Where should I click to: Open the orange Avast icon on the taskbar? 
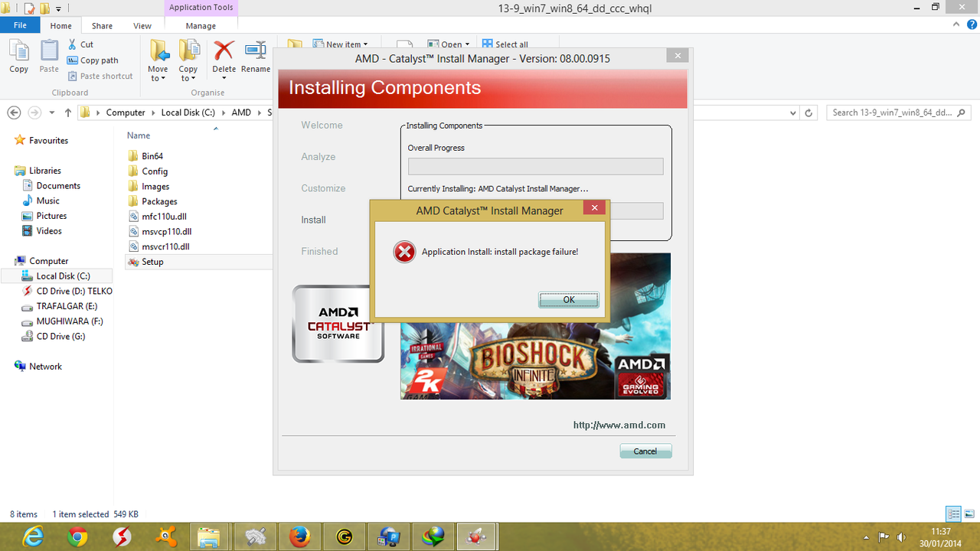point(165,537)
